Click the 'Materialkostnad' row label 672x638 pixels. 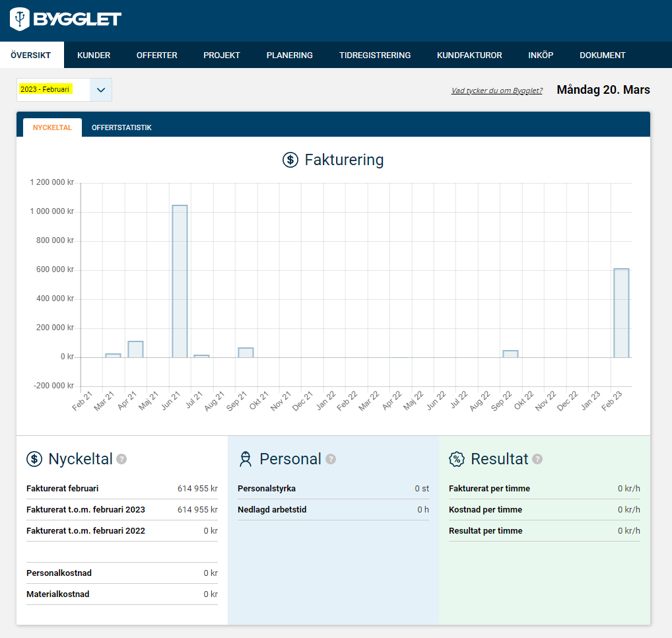(x=58, y=594)
